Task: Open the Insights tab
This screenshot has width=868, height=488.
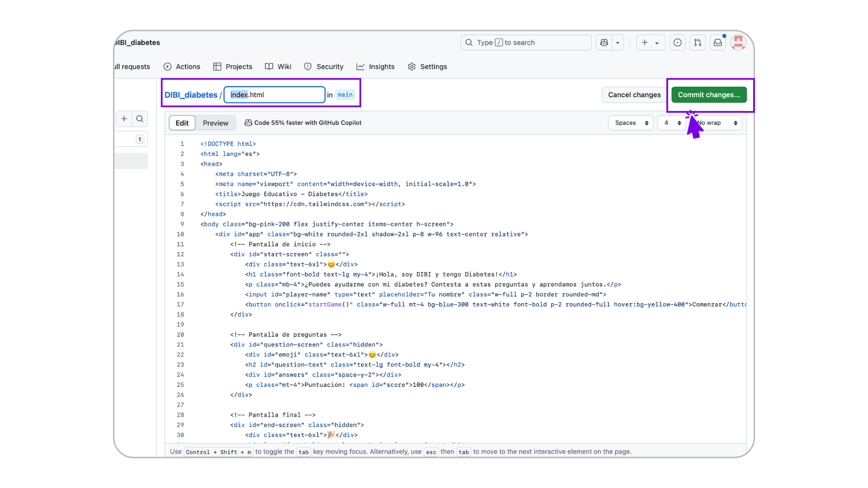Action: (x=375, y=66)
